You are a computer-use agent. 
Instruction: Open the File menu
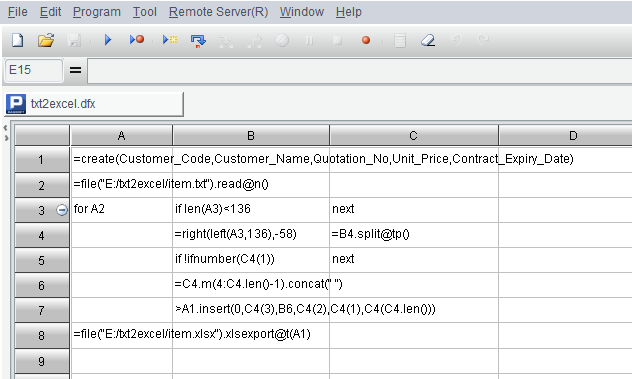[18, 12]
